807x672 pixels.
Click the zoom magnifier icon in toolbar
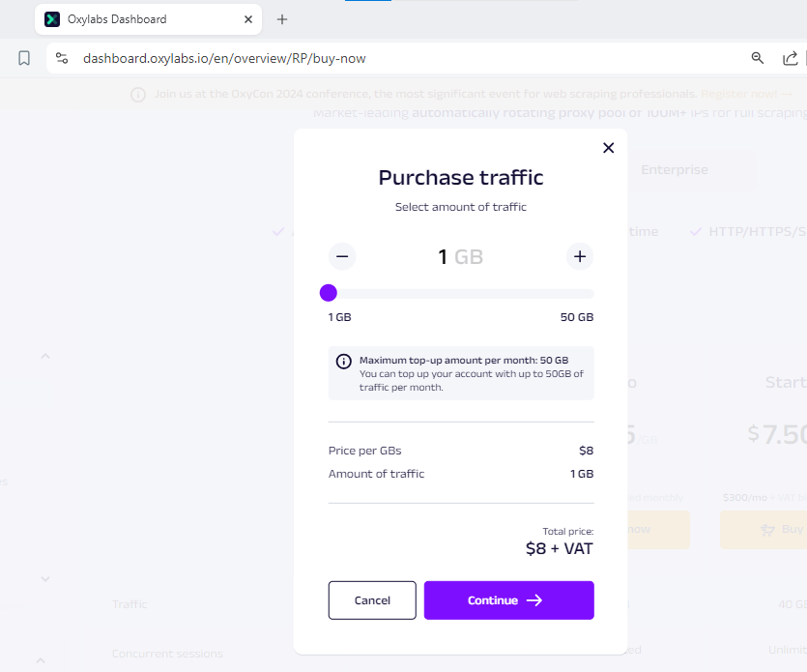point(758,58)
